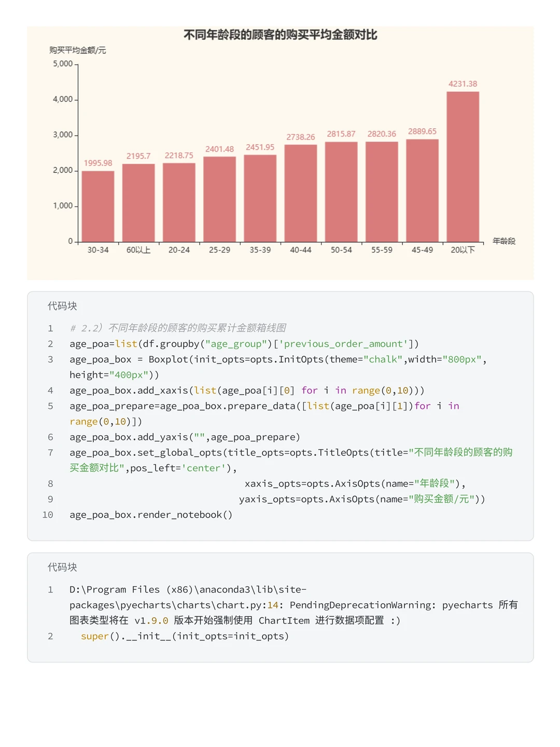Click the bar for age group 40-44

coord(301,193)
